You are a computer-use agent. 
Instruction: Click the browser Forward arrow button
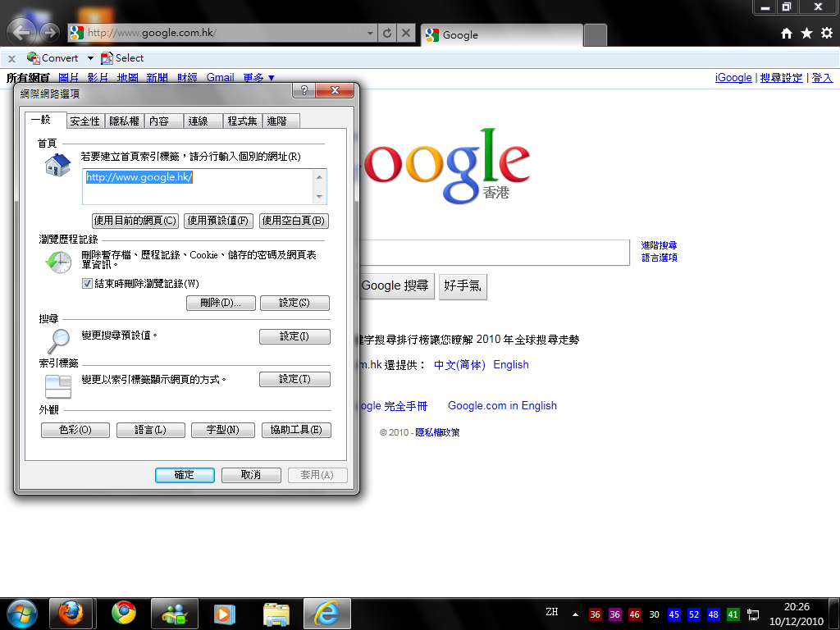50,33
